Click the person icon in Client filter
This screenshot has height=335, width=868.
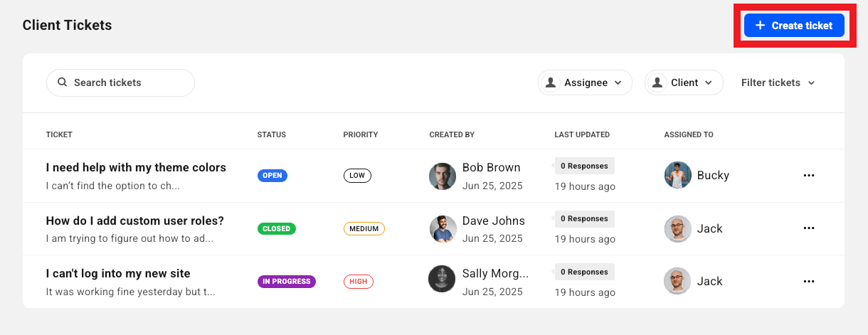(657, 83)
